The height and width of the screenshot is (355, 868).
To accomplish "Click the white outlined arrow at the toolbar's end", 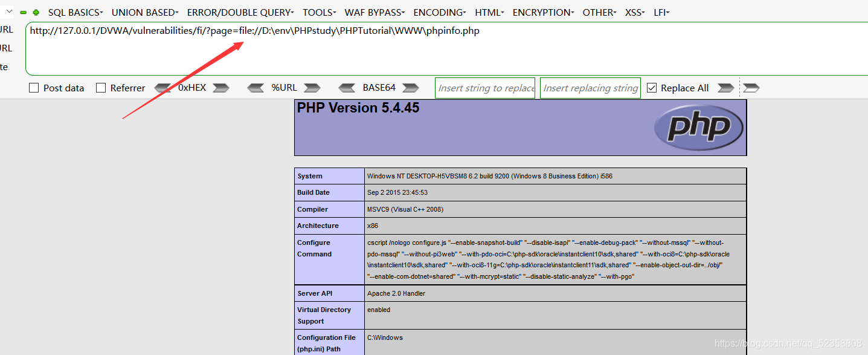I will (x=751, y=88).
